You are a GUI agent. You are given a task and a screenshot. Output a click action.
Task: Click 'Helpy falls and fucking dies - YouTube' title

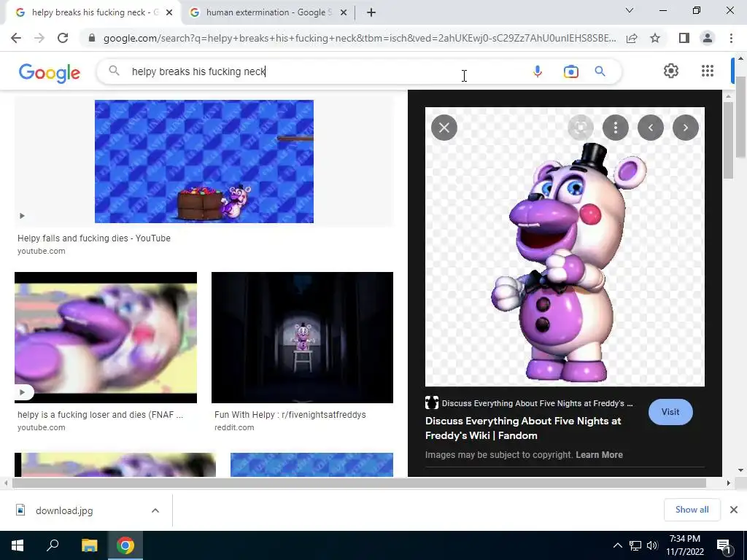[x=94, y=238]
